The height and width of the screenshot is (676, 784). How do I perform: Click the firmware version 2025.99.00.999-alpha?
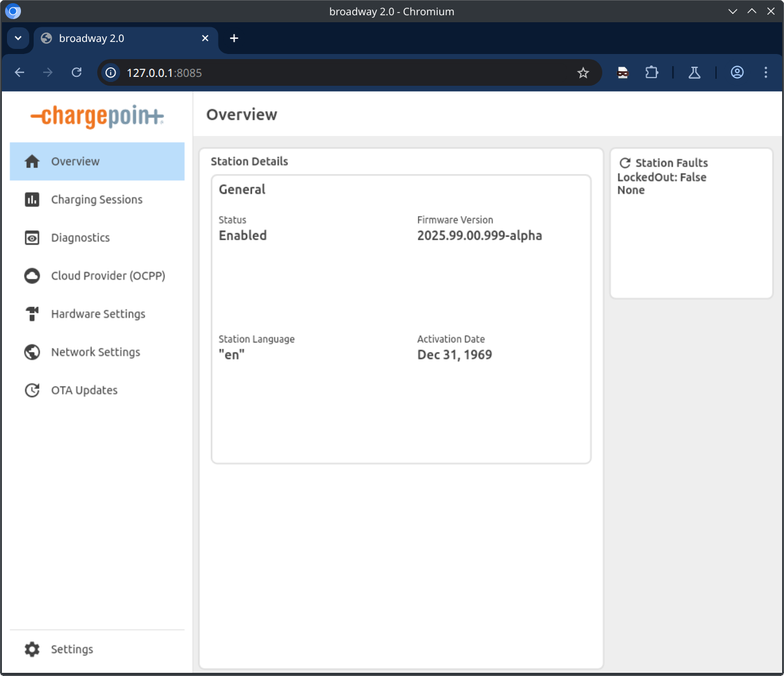480,235
